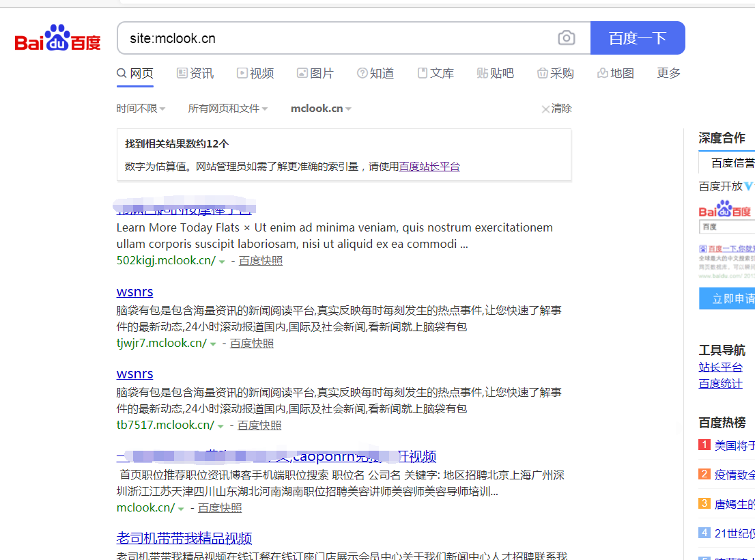Expand arrow next to tjwjr7.mclook.cn/
This screenshot has width=755, height=560.
coord(213,344)
